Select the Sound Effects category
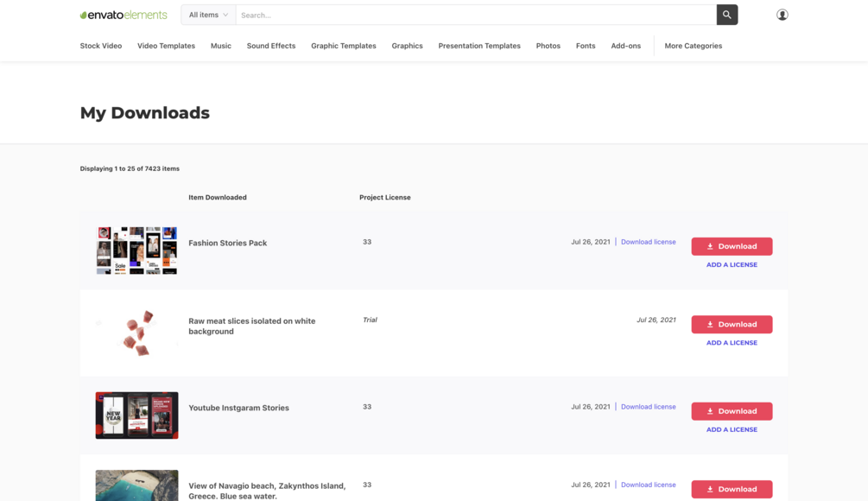Screen dimensions: 868x501 click(271, 46)
